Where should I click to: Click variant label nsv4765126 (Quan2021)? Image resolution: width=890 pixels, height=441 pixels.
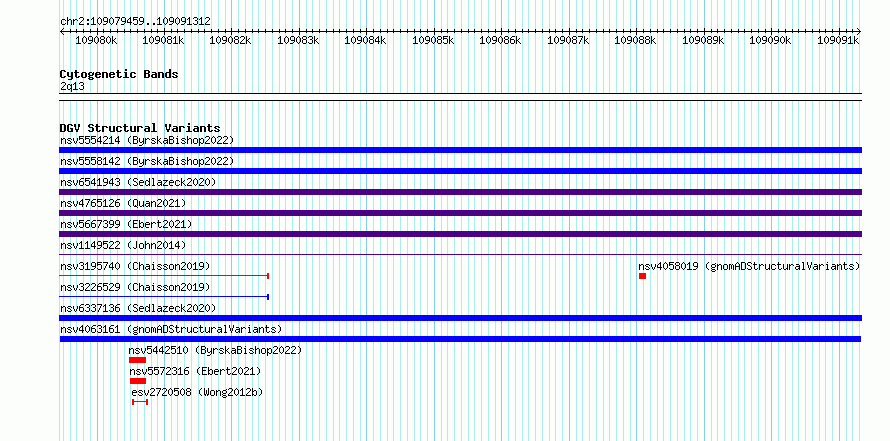pyautogui.click(x=123, y=203)
